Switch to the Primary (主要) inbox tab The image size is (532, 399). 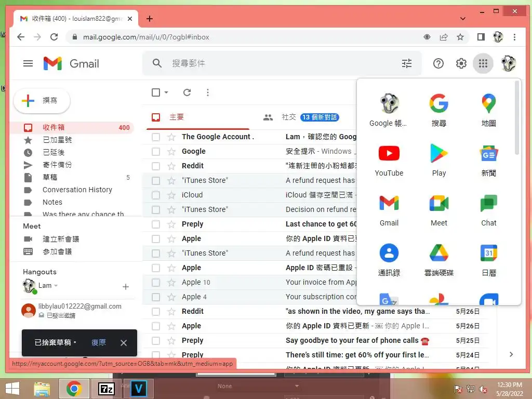[198, 117]
